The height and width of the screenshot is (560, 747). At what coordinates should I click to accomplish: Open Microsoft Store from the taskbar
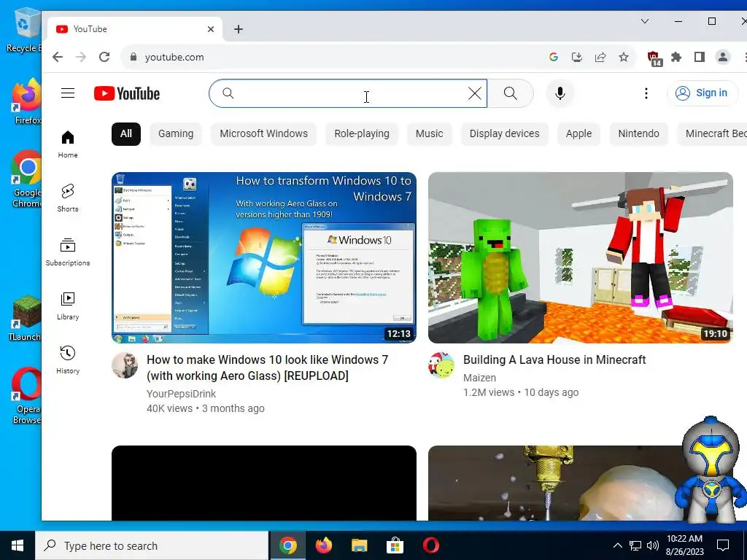coord(395,545)
